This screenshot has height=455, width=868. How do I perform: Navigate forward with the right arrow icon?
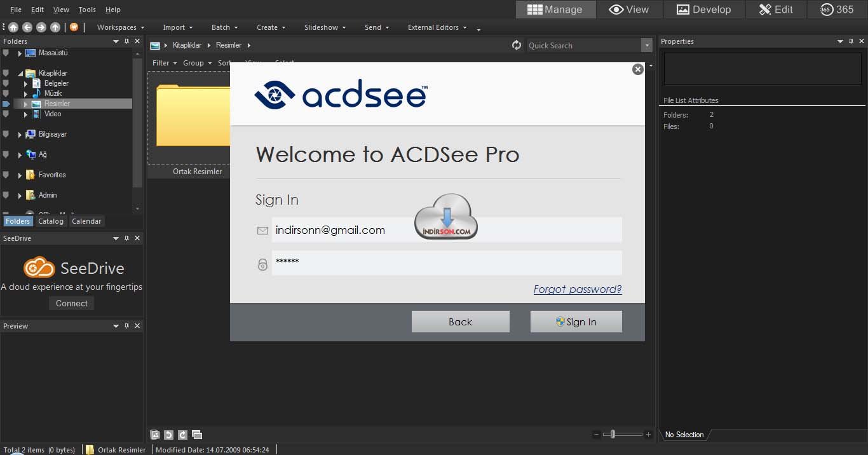pos(41,27)
